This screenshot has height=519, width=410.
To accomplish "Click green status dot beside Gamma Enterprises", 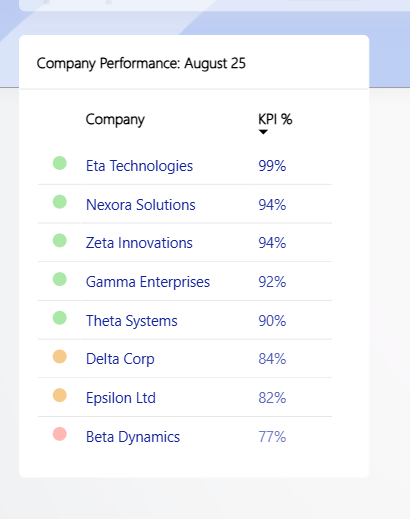I will tap(60, 279).
